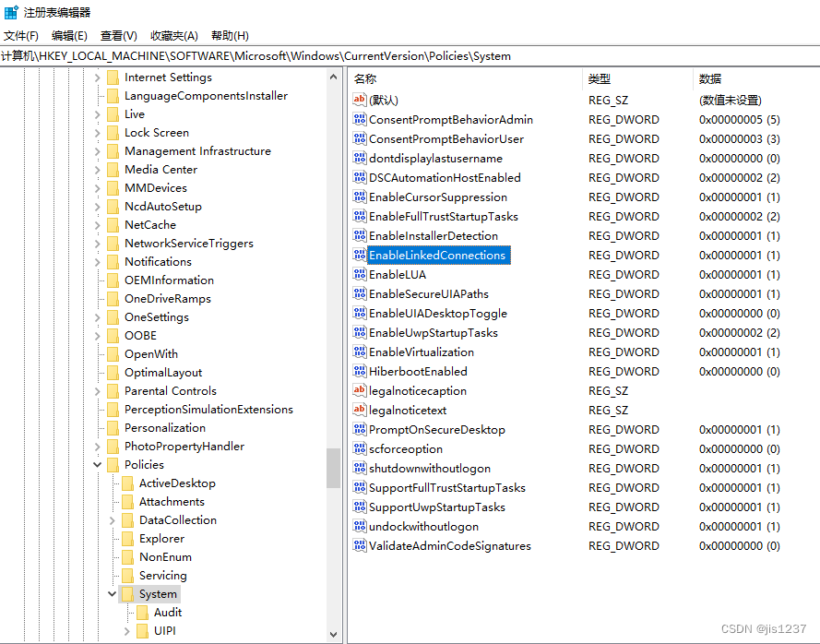
Task: Click the DWORD icon beside dontdisplaylastusername
Action: pyautogui.click(x=360, y=158)
